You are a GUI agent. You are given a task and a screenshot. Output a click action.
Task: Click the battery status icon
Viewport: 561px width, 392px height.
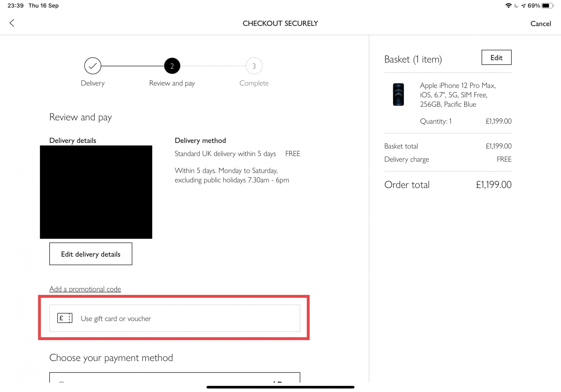coord(548,6)
